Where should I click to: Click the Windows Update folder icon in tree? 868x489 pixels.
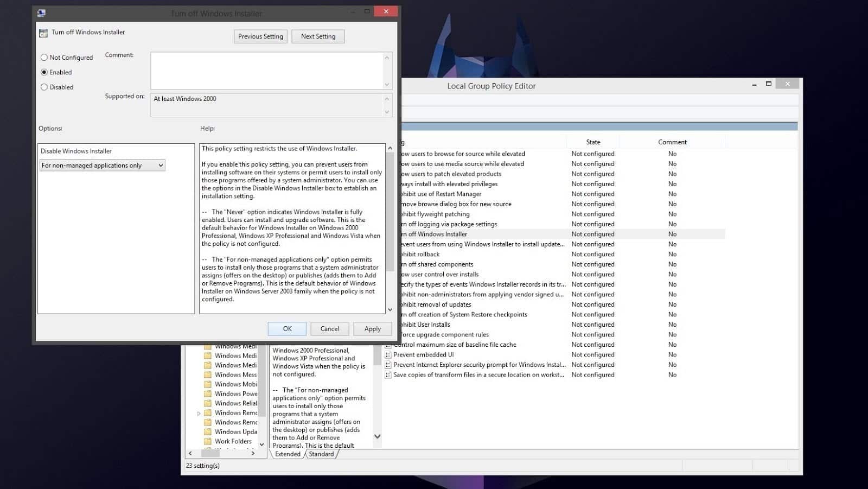click(207, 432)
